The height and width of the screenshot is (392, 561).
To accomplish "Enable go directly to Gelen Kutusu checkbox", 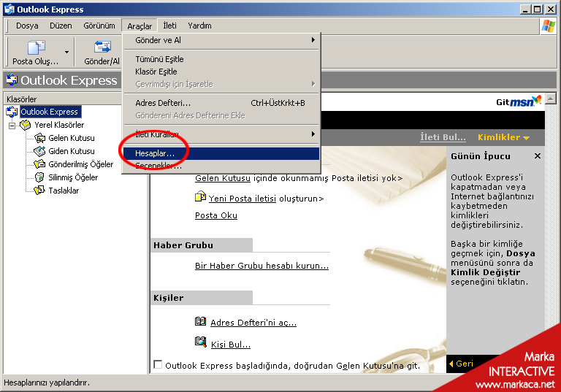I will point(158,364).
